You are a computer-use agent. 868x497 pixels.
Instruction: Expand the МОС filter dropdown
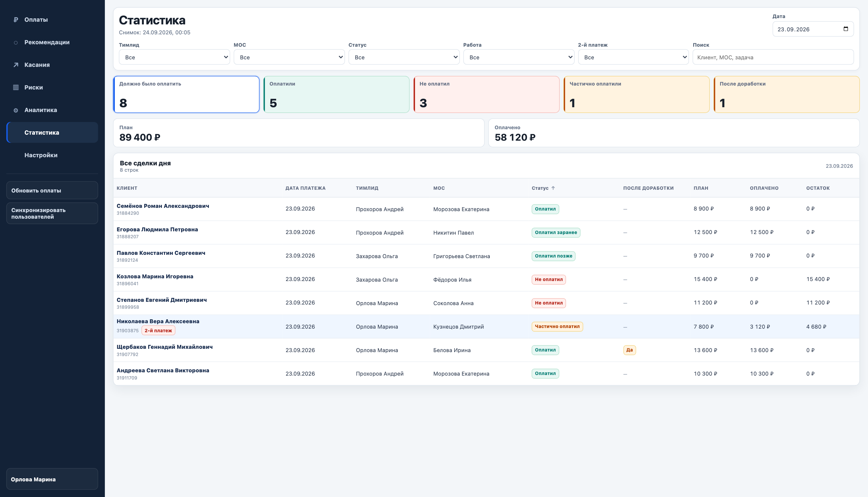coord(289,57)
